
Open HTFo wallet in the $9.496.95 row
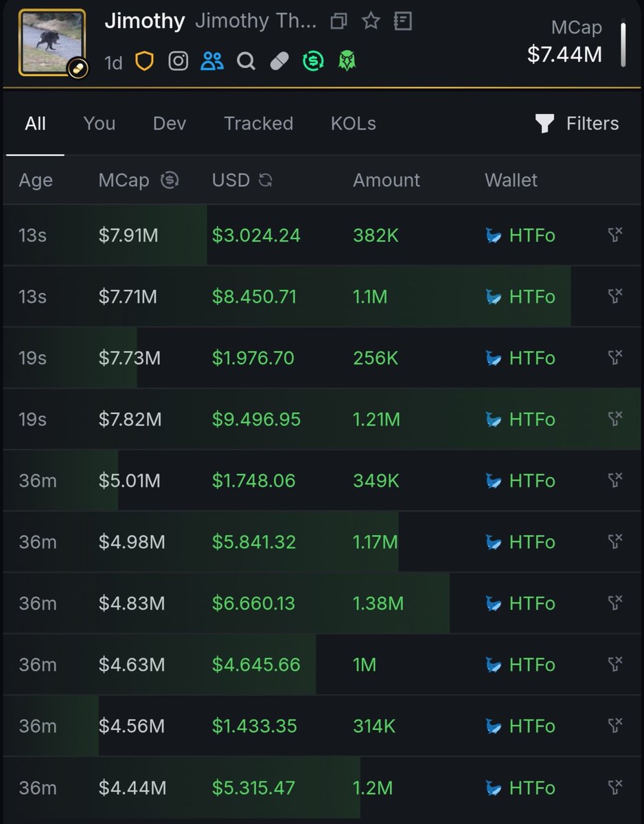tap(532, 420)
